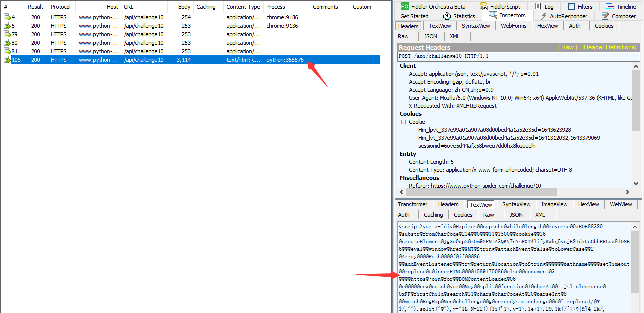
Task: Open Composer via the pencil icon
Action: (x=605, y=16)
